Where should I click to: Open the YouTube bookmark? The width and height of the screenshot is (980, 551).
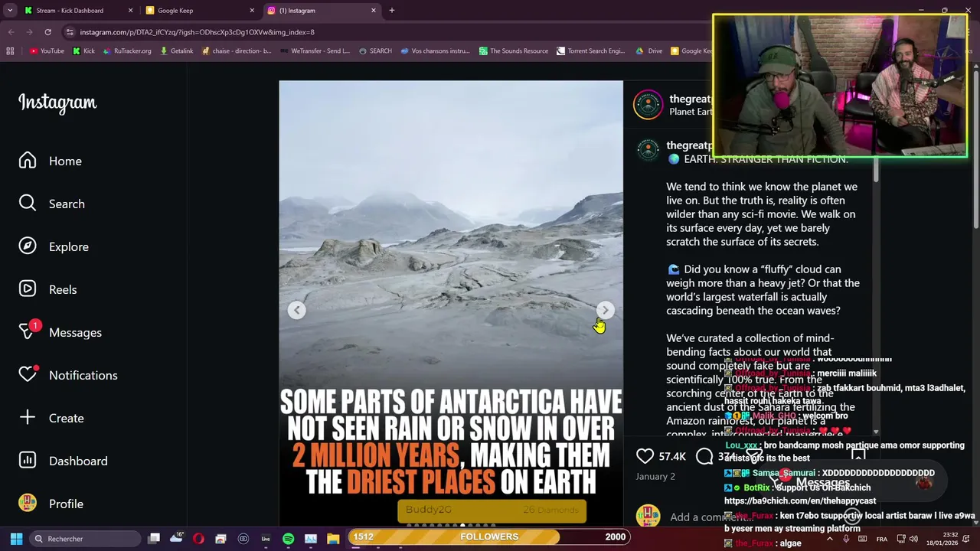click(47, 51)
